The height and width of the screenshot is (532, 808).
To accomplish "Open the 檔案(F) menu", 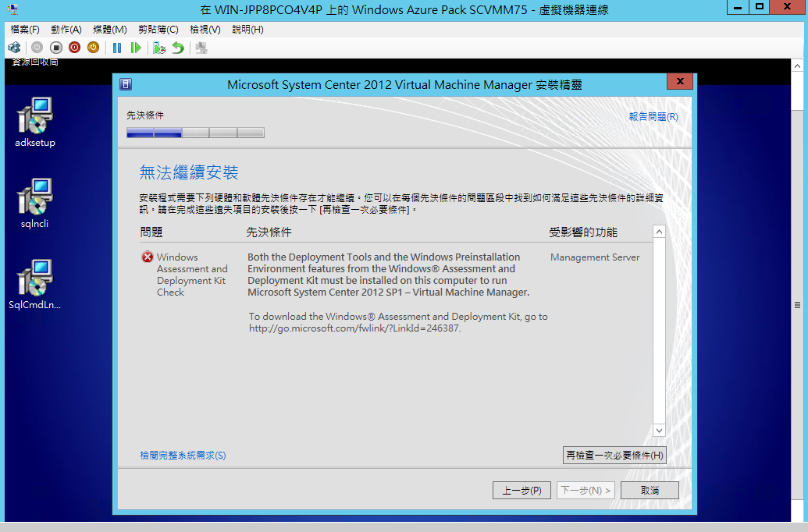I will coord(25,30).
